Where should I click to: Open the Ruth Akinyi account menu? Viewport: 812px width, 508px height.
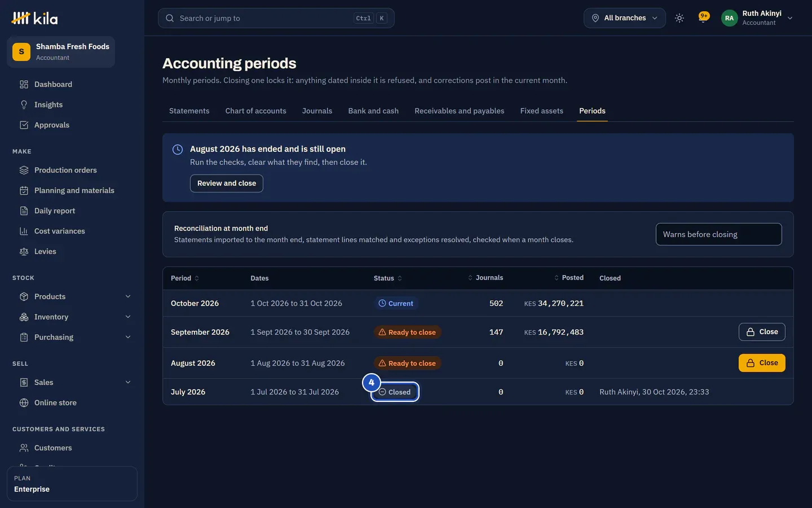coord(757,18)
